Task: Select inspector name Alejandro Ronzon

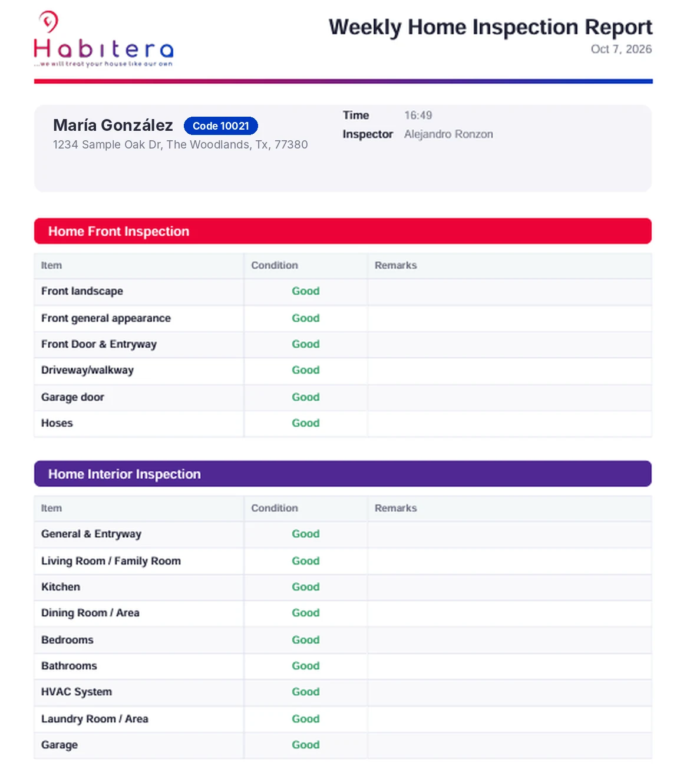Action: [x=448, y=134]
